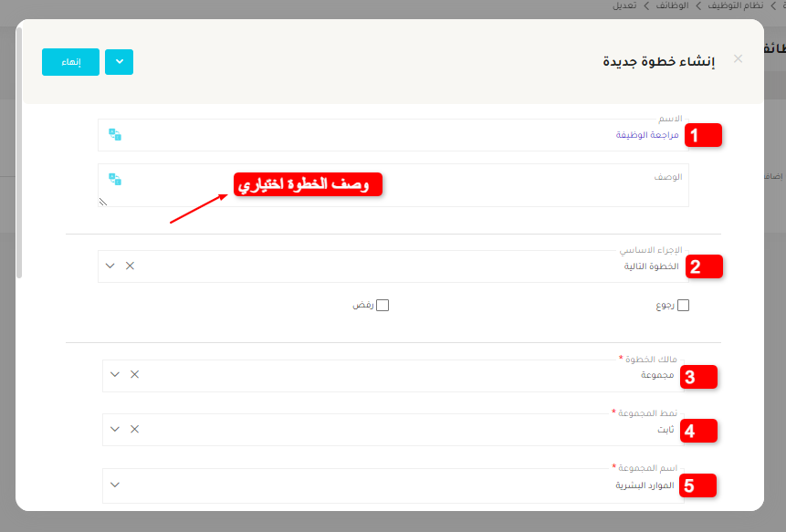
Task: Expand the نمط المجموعة dropdown
Action: [x=114, y=429]
